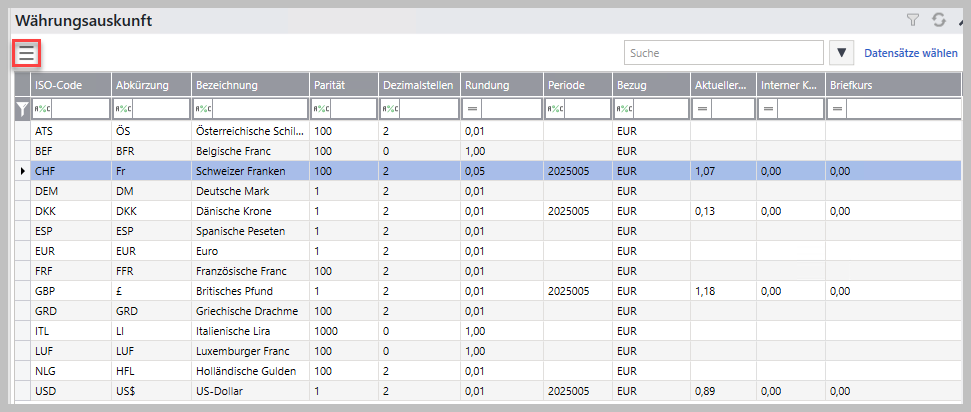Click the Rundung filter text field
The width and height of the screenshot is (971, 412).
pos(512,109)
